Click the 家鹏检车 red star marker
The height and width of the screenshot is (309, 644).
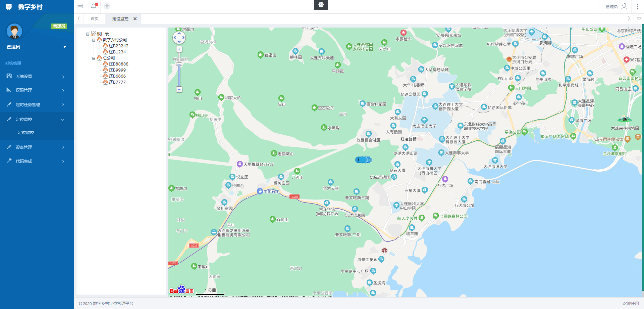[x=404, y=33]
